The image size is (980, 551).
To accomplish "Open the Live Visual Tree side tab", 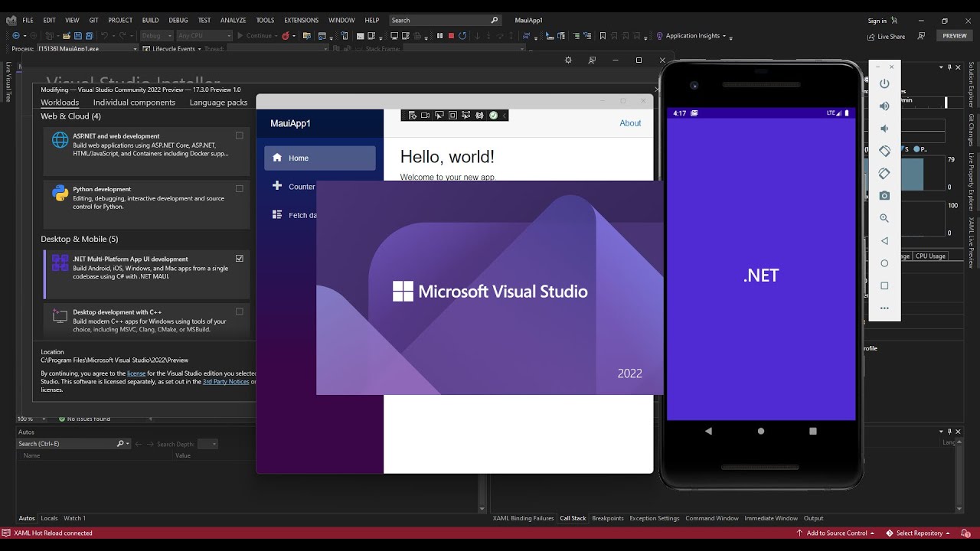I will (8, 82).
